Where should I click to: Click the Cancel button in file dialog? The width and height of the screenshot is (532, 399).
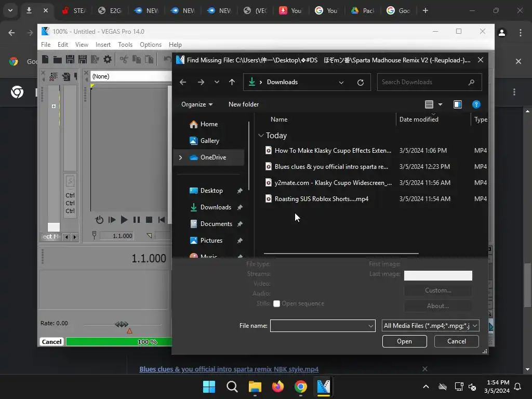pyautogui.click(x=456, y=341)
